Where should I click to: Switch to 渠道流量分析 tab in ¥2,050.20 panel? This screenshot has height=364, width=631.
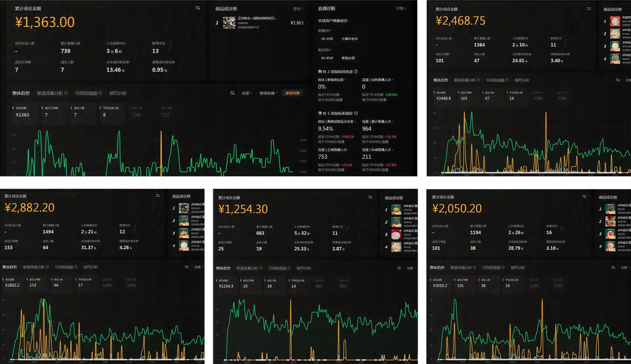461,268
